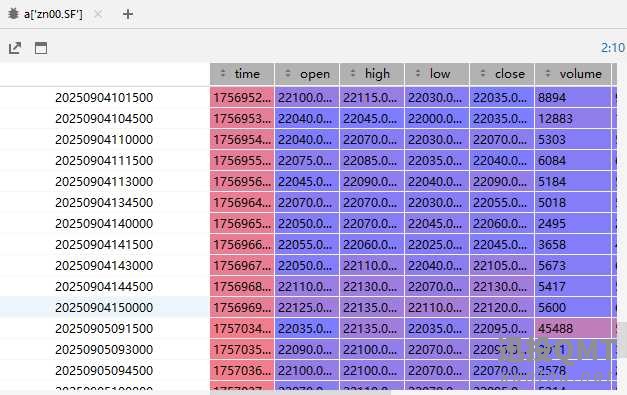Click volume cell showing 12883
Screen dimensions: 627x395
coord(573,118)
